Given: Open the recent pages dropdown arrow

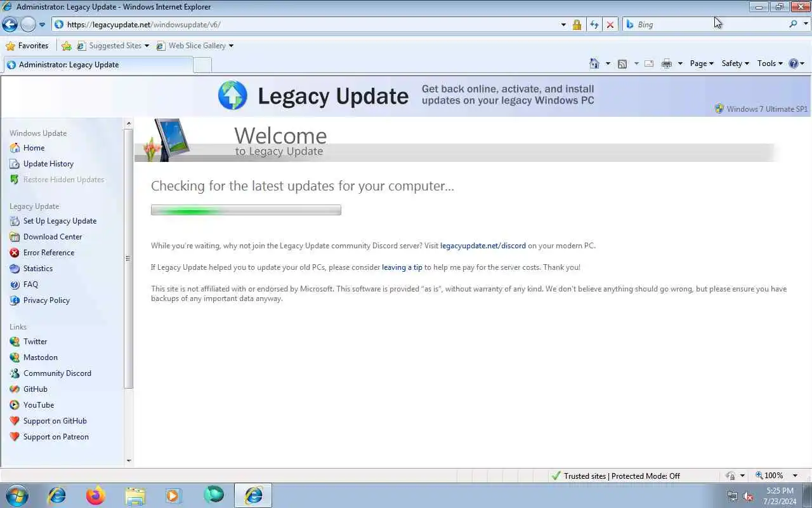Looking at the screenshot, I should pos(42,25).
